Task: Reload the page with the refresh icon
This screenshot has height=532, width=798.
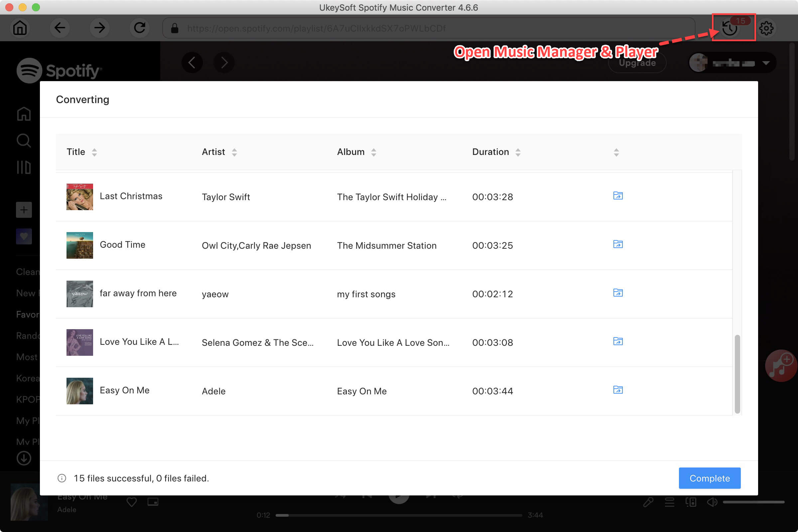Action: click(x=139, y=28)
